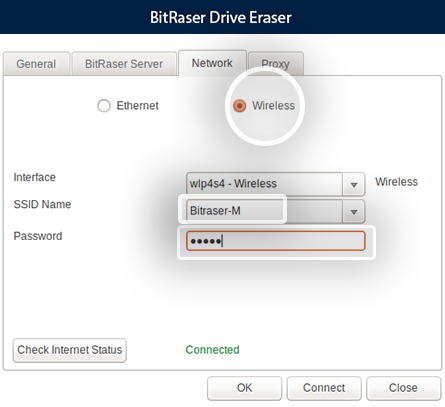Click the BitRaser Drive Eraser title
The height and width of the screenshot is (407, 445).
pos(221,17)
